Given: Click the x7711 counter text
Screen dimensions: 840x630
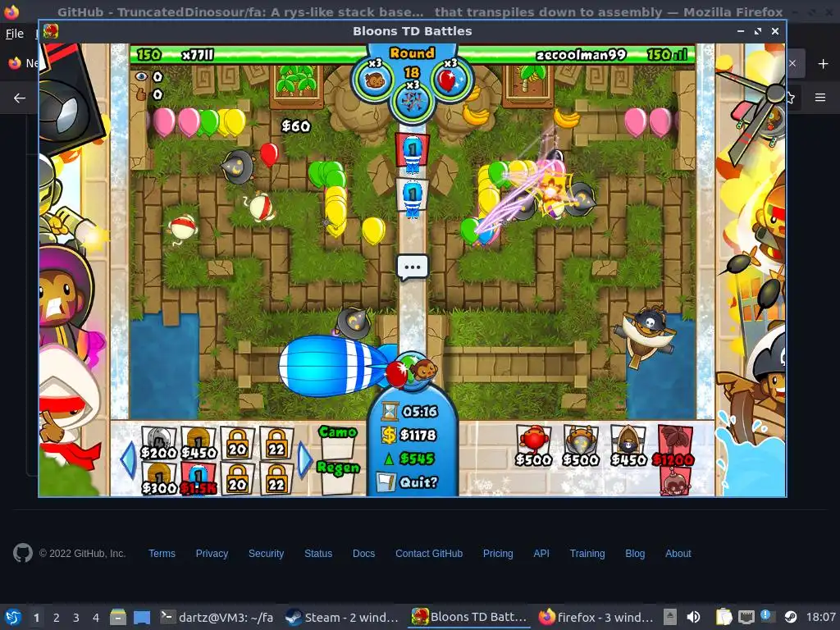Looking at the screenshot, I should pyautogui.click(x=198, y=55).
